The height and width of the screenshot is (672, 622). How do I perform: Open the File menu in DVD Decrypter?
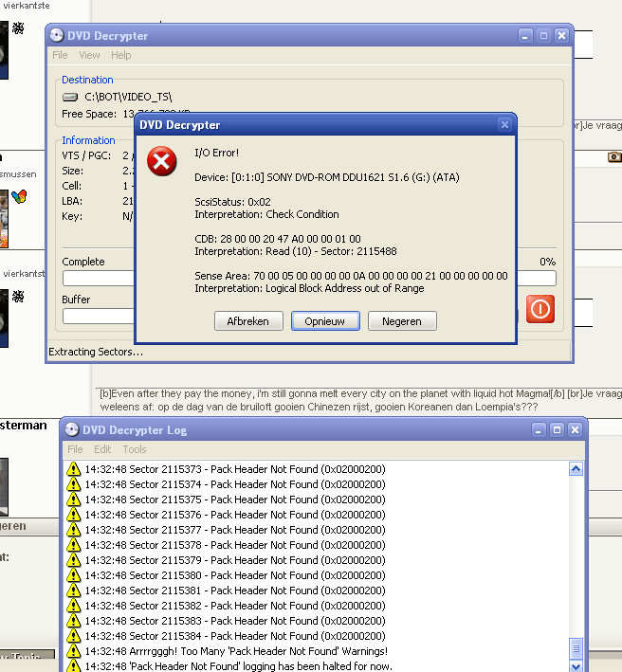tap(60, 55)
